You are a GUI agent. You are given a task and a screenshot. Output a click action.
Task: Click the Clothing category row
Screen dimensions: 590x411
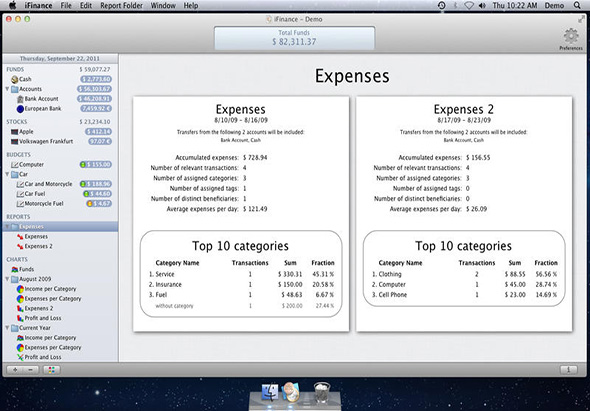pos(464,274)
